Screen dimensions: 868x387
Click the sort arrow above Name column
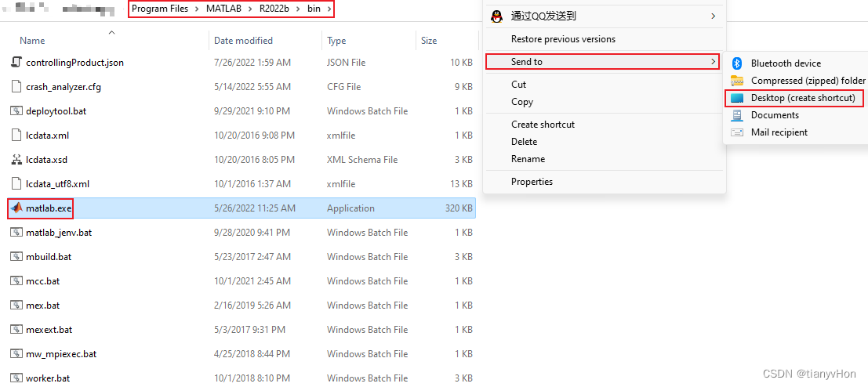coord(112,33)
